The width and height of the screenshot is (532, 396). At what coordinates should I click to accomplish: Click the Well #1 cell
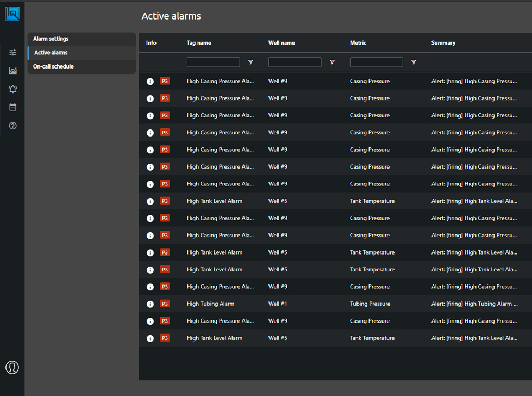[x=278, y=304]
